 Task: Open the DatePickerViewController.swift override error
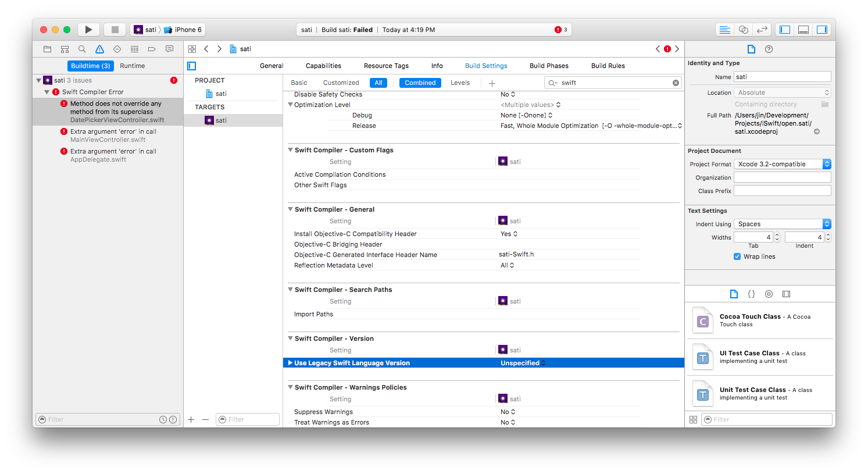[x=108, y=112]
